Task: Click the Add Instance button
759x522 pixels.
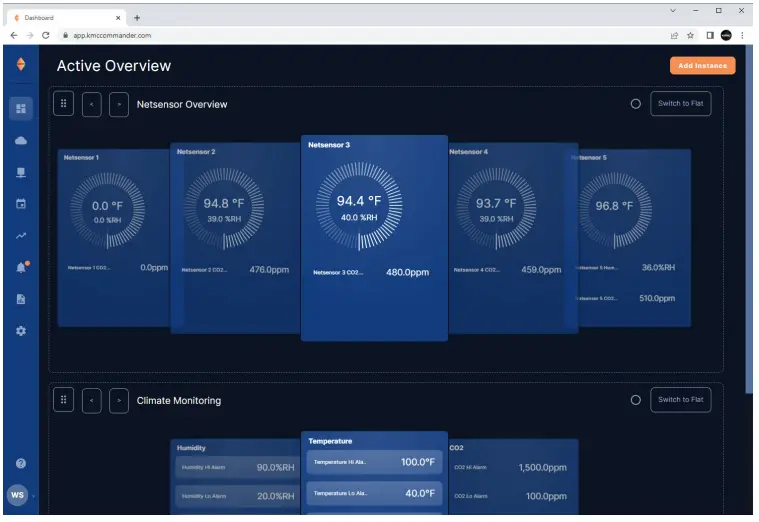Action: pyautogui.click(x=702, y=65)
